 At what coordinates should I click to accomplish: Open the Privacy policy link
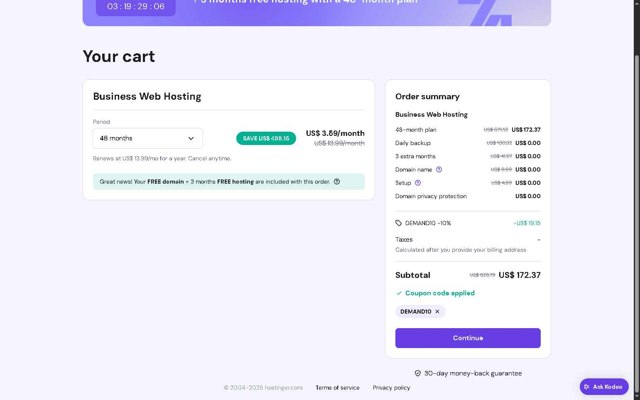(391, 387)
